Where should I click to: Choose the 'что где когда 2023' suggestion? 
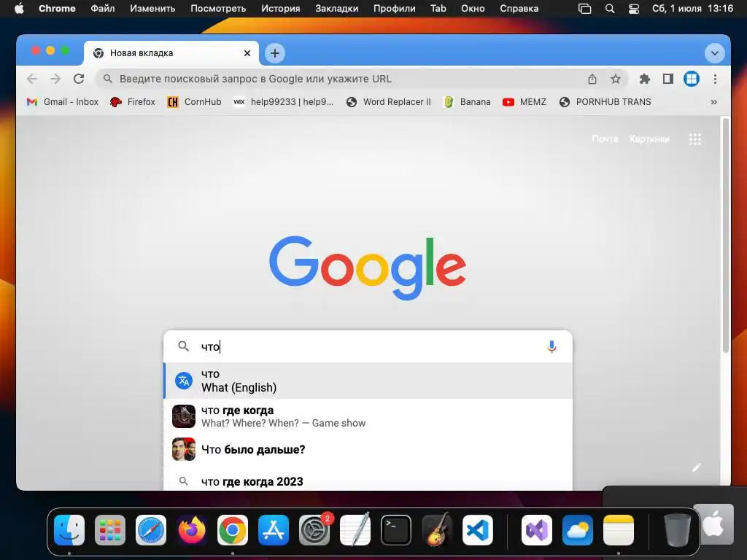pos(368,481)
